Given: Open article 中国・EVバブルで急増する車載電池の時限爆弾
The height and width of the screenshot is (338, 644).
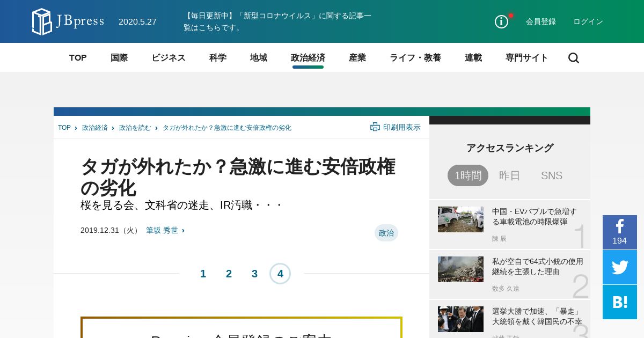Looking at the screenshot, I should [535, 217].
